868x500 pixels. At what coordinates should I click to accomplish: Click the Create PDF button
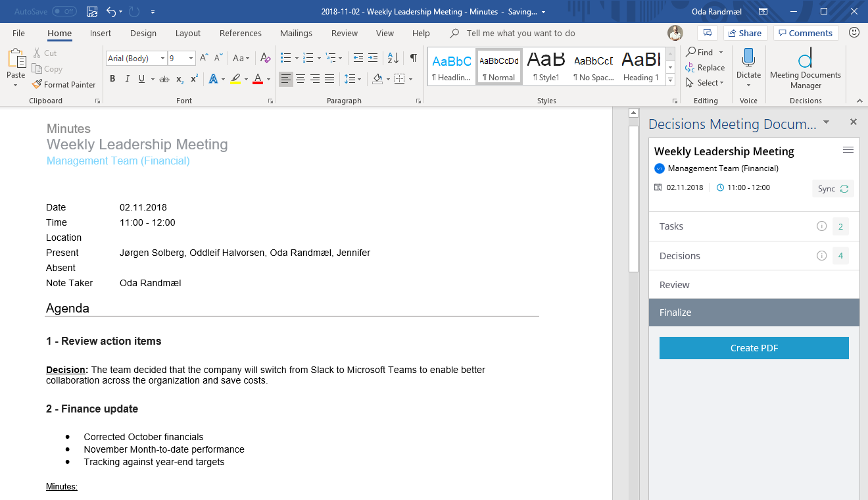point(754,347)
